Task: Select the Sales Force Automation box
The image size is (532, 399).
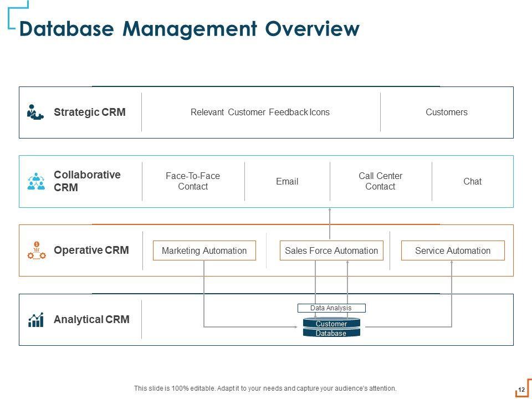Action: [331, 250]
